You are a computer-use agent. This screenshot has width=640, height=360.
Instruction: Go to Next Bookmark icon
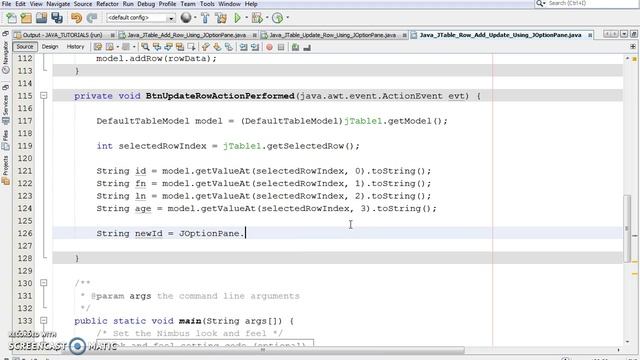tap(217, 47)
